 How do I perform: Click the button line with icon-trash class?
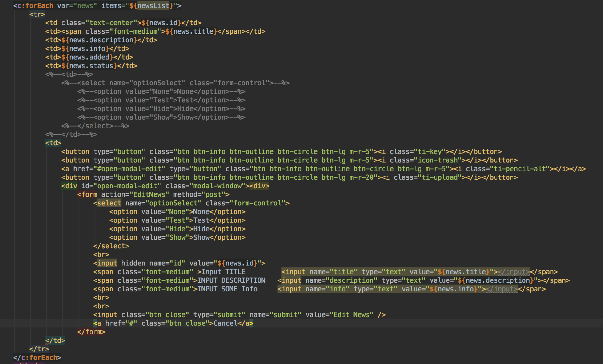point(289,160)
